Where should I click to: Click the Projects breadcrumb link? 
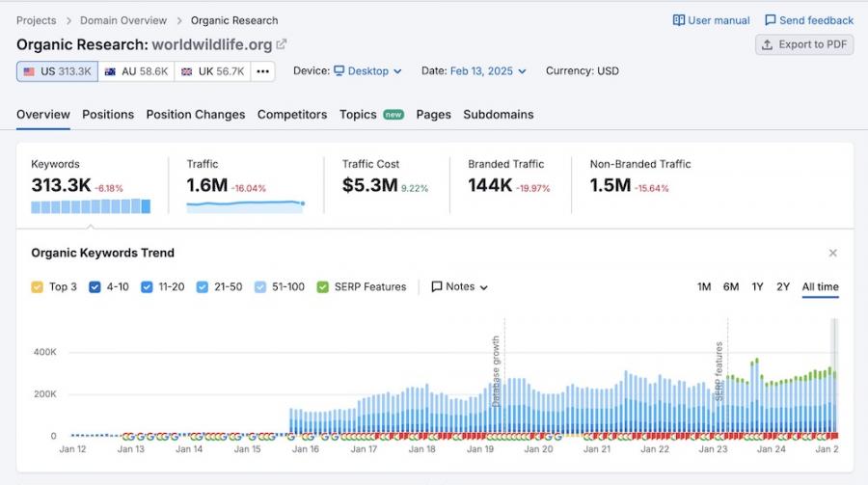37,20
